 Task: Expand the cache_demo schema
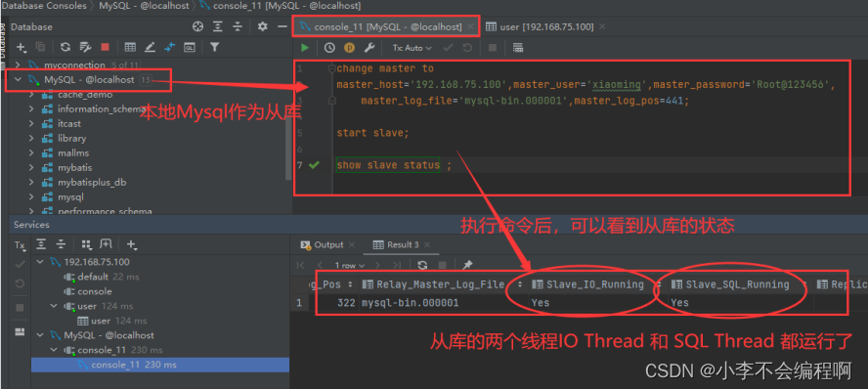32,95
